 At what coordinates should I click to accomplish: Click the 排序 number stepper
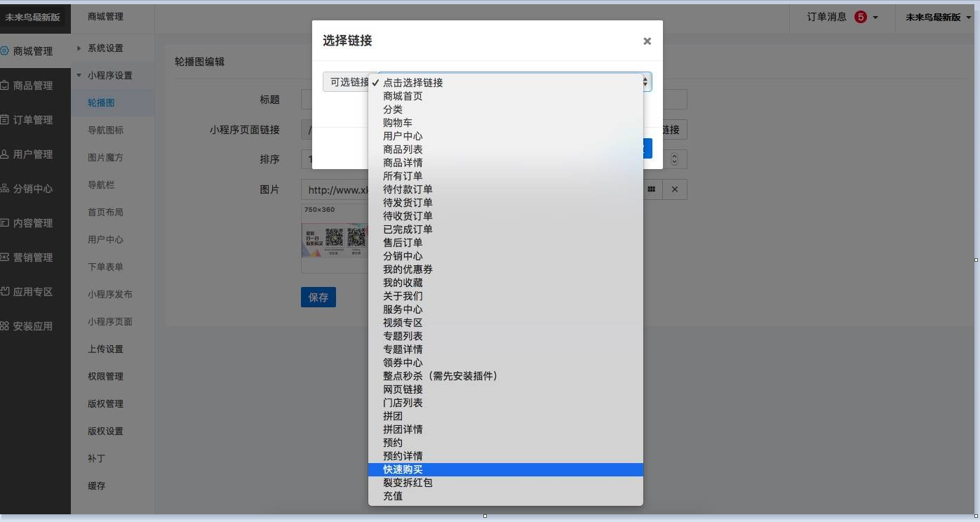click(674, 159)
